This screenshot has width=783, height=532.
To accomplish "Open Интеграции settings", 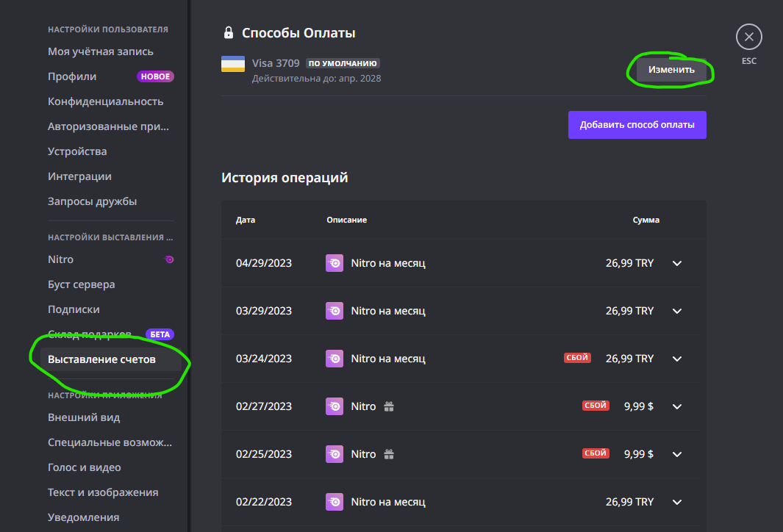I will [x=111, y=176].
